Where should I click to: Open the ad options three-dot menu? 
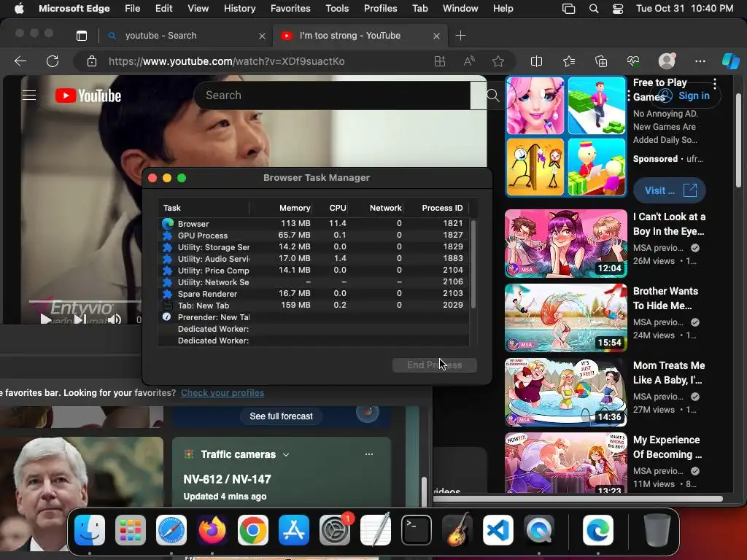coord(715,83)
